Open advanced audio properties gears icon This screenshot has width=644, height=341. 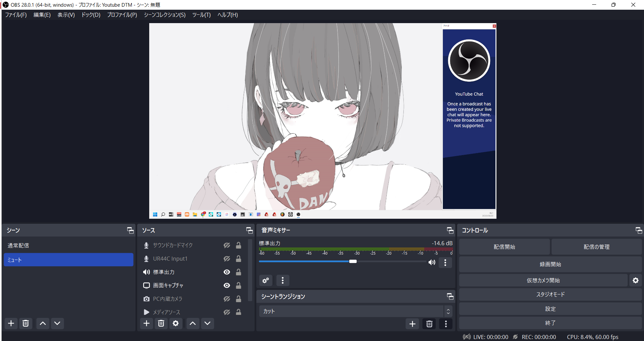(x=266, y=280)
